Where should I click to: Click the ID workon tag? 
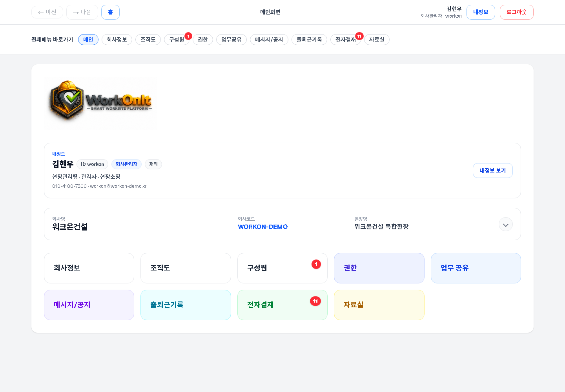pyautogui.click(x=93, y=164)
